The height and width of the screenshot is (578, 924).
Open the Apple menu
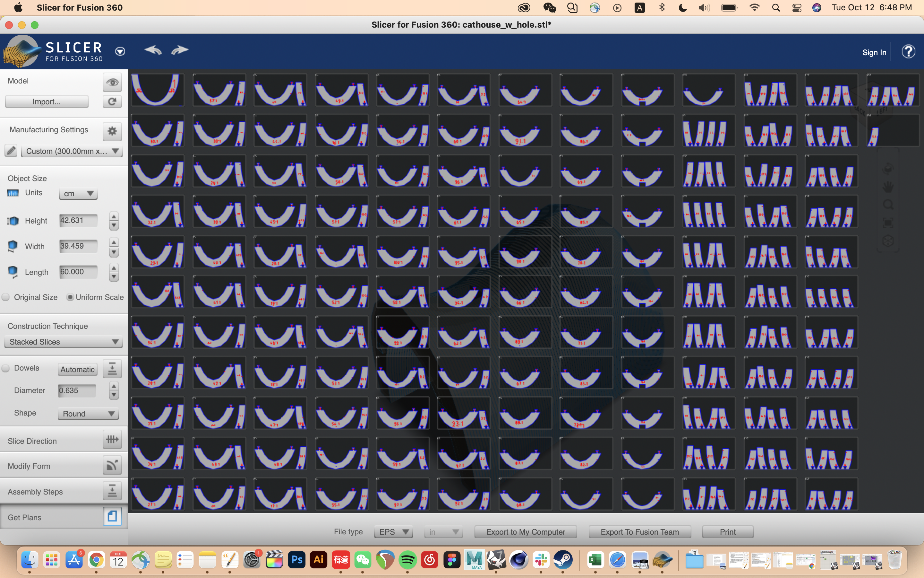(x=18, y=8)
